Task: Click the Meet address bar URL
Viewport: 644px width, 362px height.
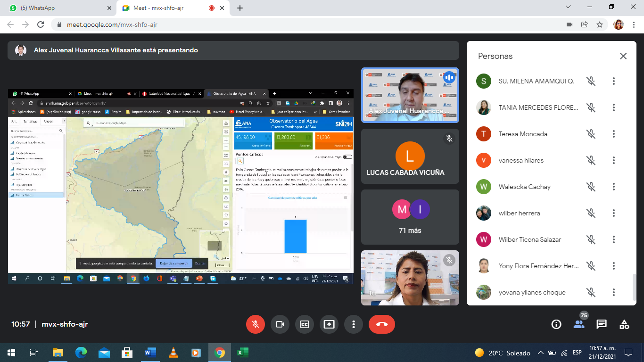Action: pyautogui.click(x=112, y=25)
